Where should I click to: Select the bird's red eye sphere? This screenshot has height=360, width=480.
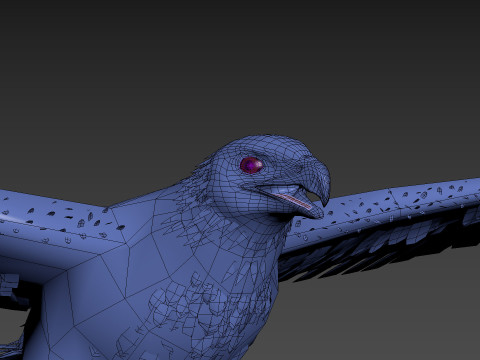[251, 165]
